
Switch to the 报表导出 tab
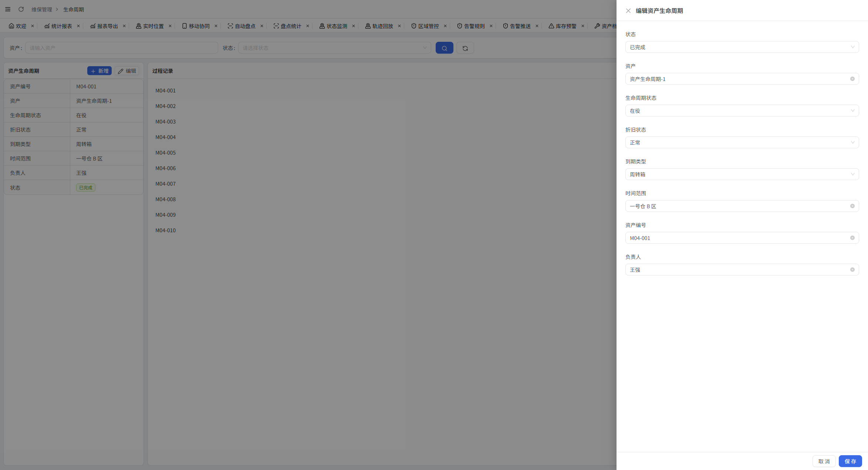pos(104,26)
